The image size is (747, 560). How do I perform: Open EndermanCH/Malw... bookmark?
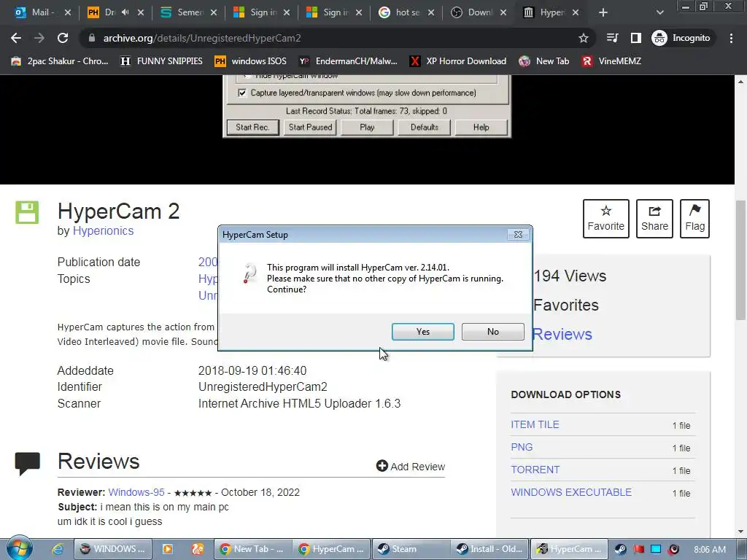point(348,61)
